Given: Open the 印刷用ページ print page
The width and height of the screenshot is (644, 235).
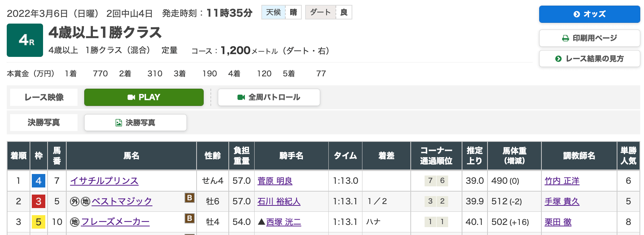Looking at the screenshot, I should [x=589, y=38].
